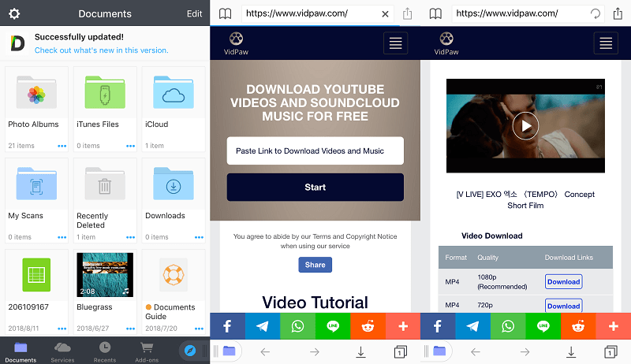631x364 pixels.
Task: Open the browser compass icon
Action: point(189,349)
